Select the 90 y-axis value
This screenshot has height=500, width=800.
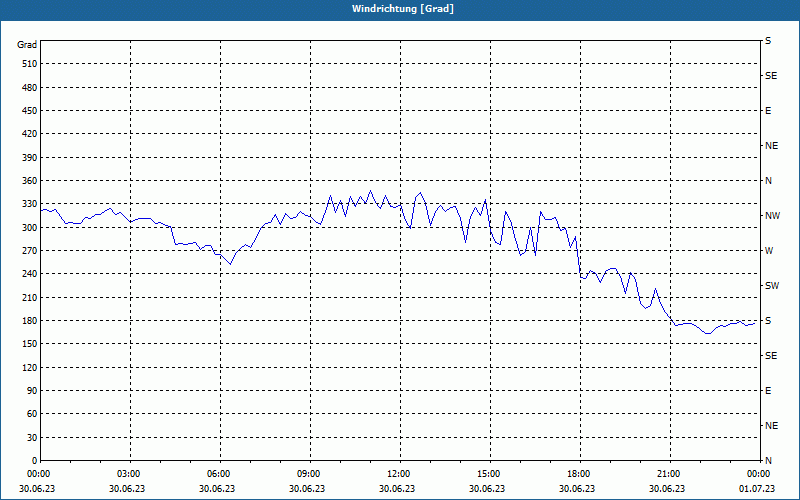click(32, 391)
